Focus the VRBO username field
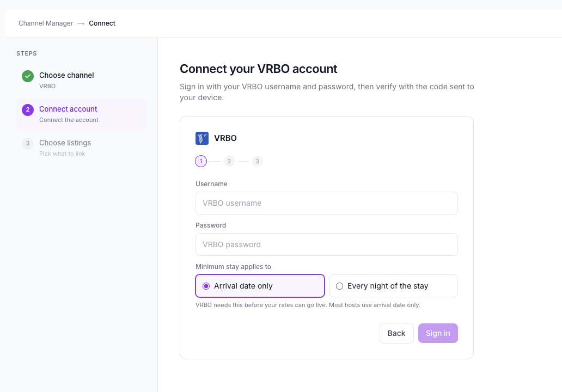 click(327, 203)
